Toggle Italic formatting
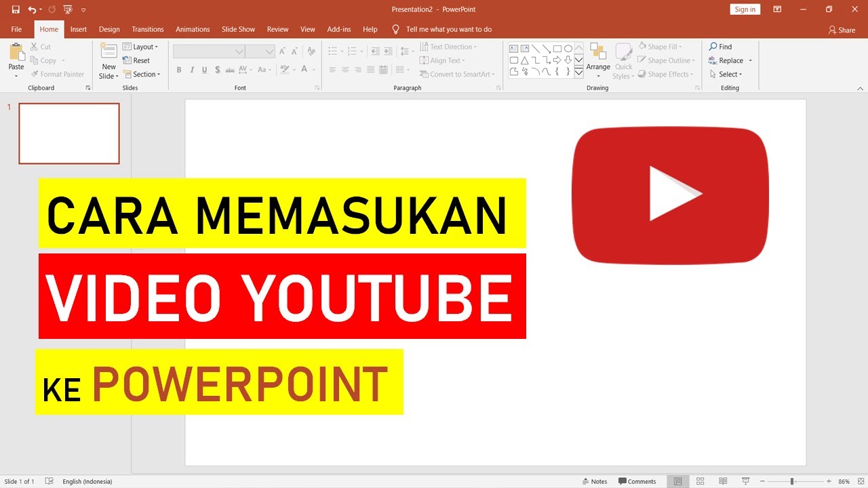 pyautogui.click(x=192, y=70)
